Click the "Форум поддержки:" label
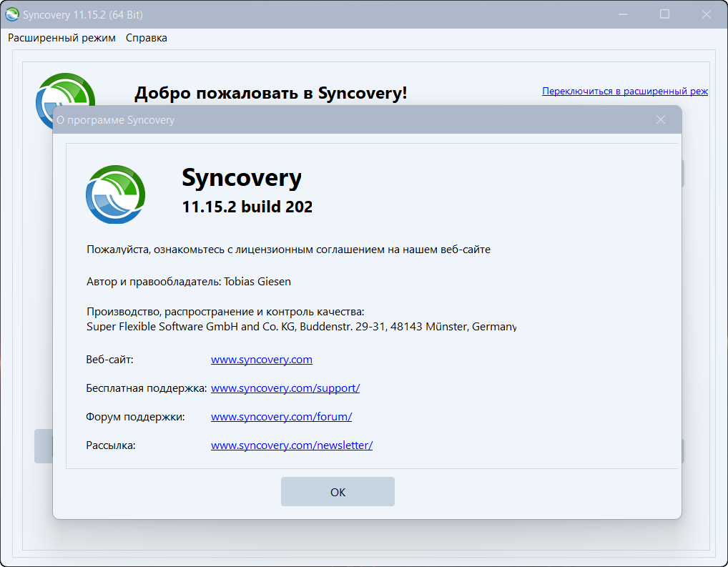The width and height of the screenshot is (728, 567). [x=135, y=417]
